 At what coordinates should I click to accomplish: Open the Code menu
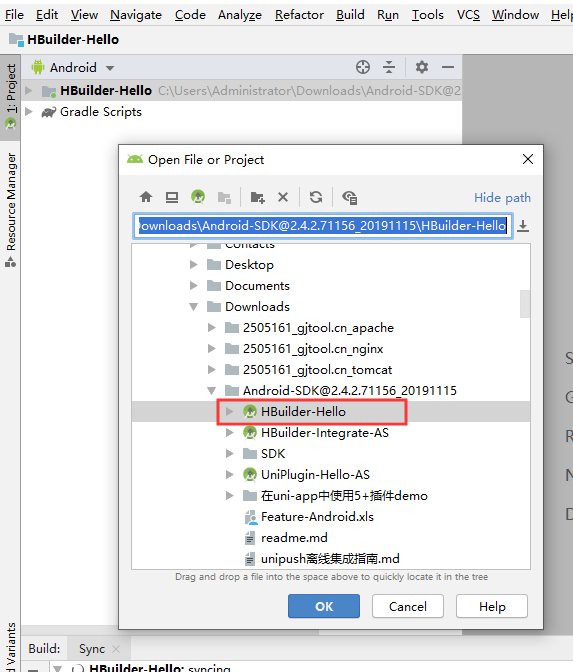[190, 15]
